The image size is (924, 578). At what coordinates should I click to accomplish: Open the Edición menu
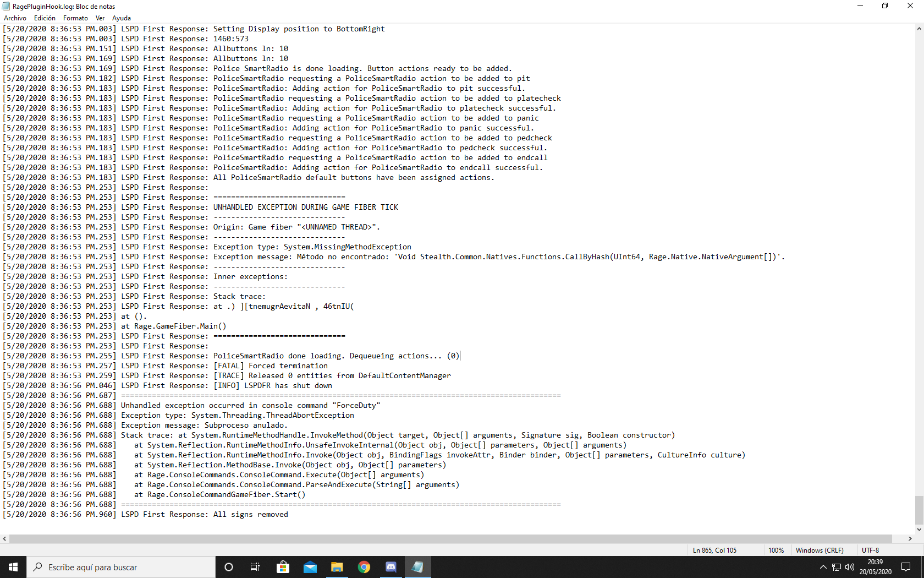coord(45,18)
